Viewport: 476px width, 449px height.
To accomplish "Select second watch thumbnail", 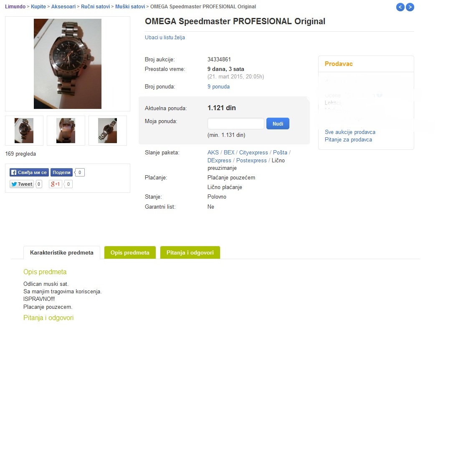I will tap(66, 131).
